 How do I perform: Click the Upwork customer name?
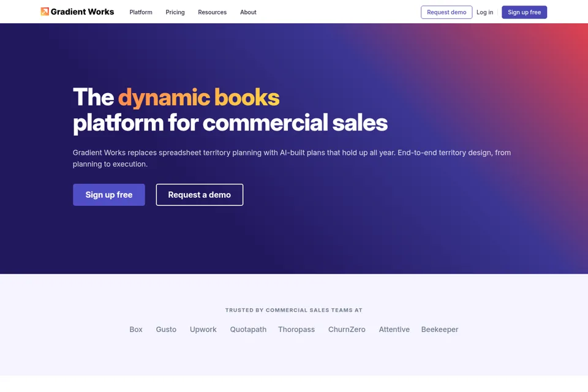click(x=203, y=330)
